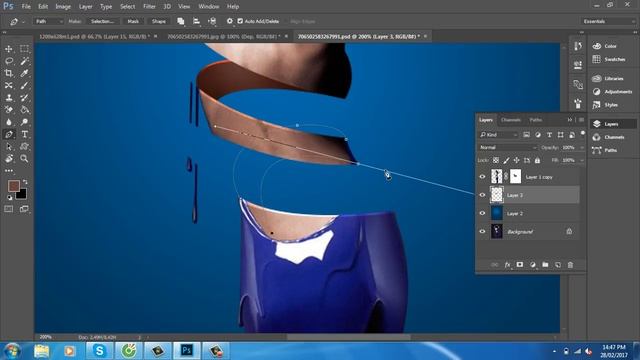Select the Crop tool
Image resolution: width=640 pixels, height=360 pixels.
(x=9, y=73)
